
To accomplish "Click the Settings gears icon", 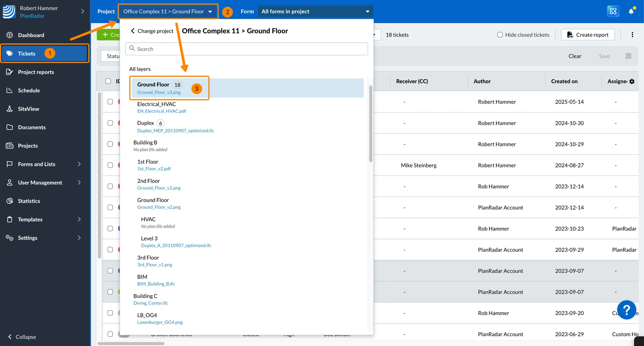I will [x=10, y=238].
